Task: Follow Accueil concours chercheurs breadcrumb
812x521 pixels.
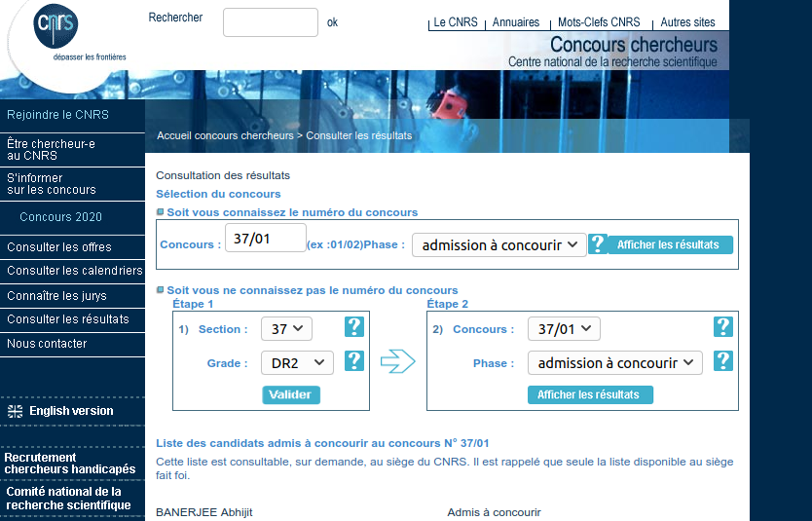Action: 225,135
